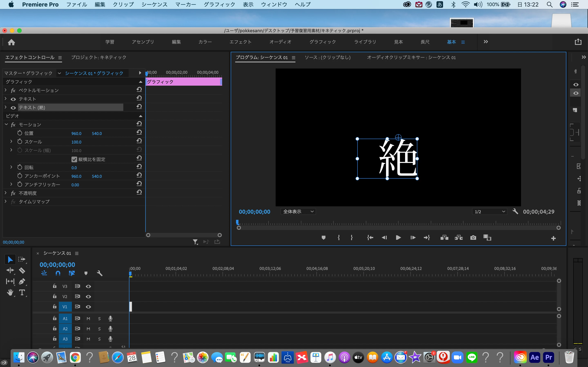Select the Hand tool
This screenshot has height=367, width=588.
click(10, 293)
